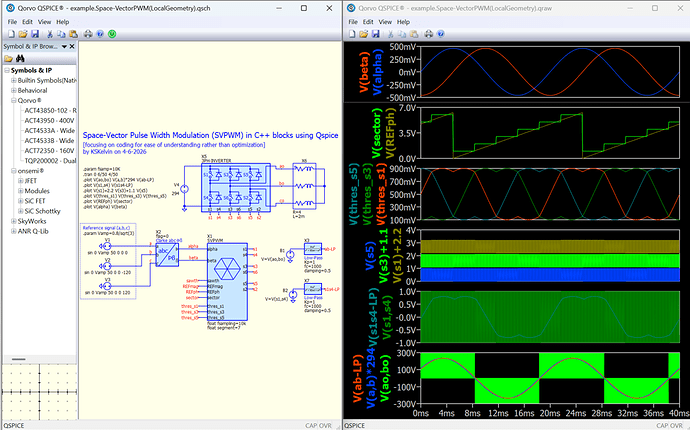Image resolution: width=690 pixels, height=430 pixels.
Task: Collapse the Symbols & IP root node
Action: pyautogui.click(x=7, y=70)
